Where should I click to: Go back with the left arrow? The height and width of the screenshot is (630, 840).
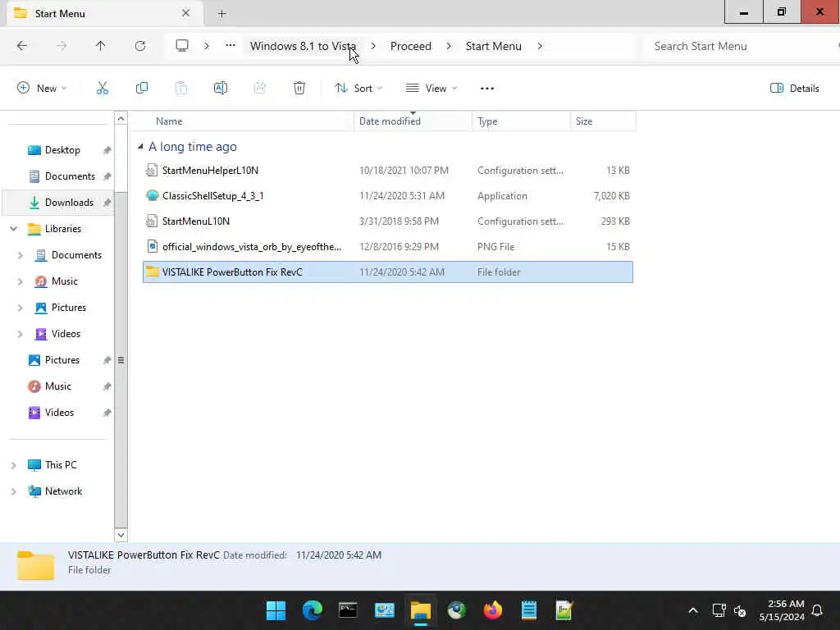(22, 46)
